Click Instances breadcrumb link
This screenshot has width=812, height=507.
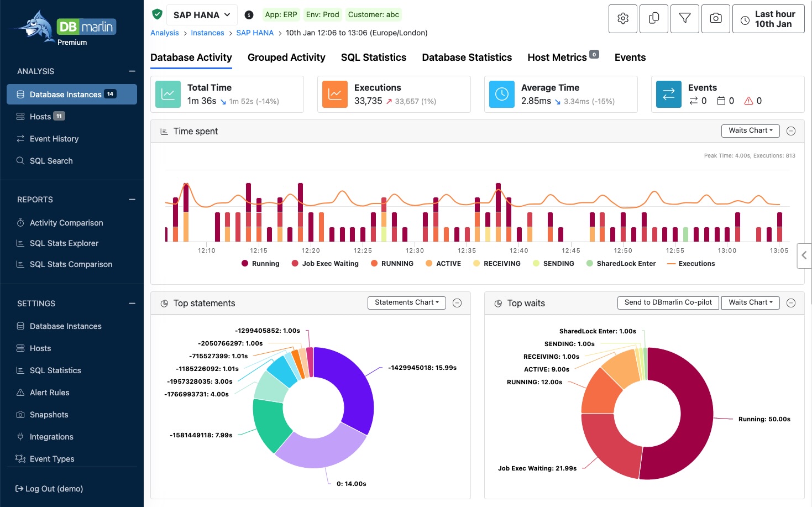[207, 33]
